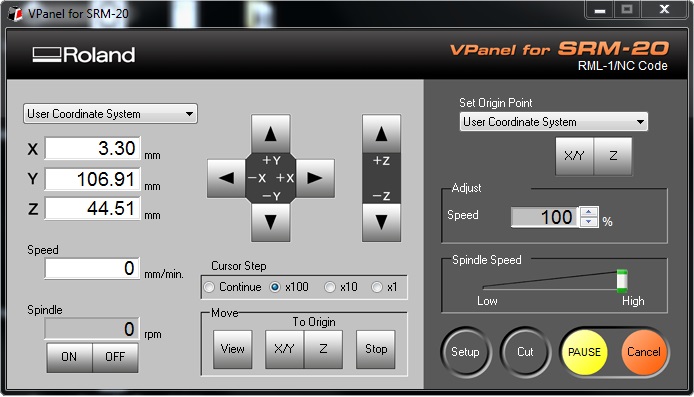Set X/Y origin under Set Origin Point

(x=574, y=156)
